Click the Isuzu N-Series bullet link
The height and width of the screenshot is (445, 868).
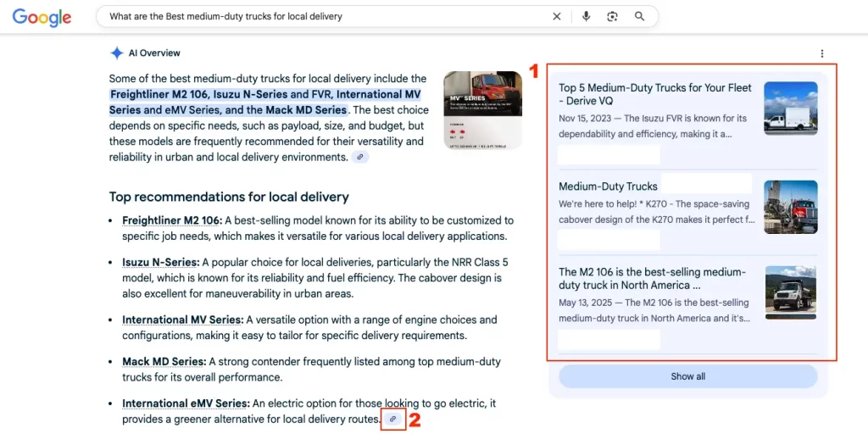click(160, 263)
